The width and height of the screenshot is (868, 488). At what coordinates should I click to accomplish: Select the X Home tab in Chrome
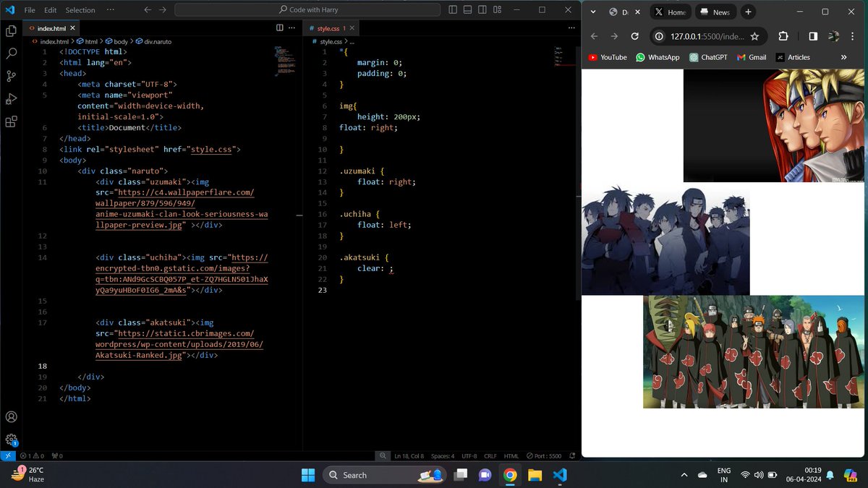click(x=671, y=12)
